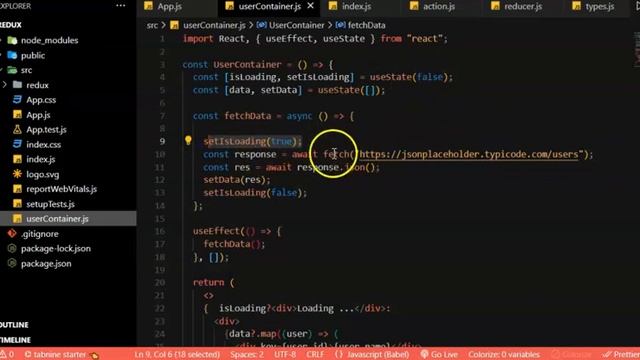Click the useEffect call on line 16
Screen dimensions: 640x360
(x=216, y=231)
